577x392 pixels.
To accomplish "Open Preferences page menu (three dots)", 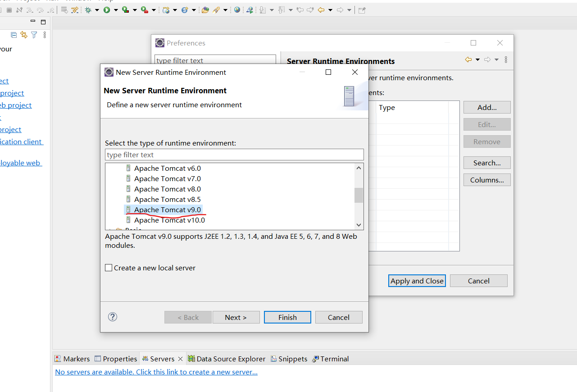I will point(506,59).
